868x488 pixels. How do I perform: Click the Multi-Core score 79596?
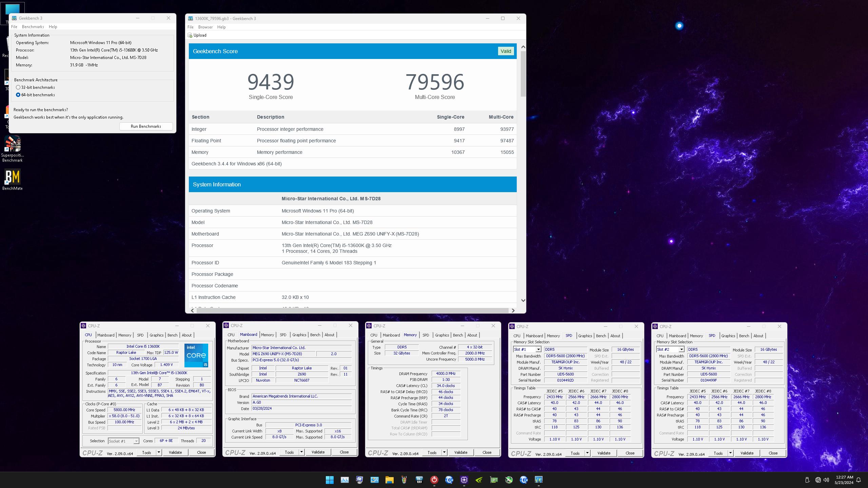coord(435,82)
